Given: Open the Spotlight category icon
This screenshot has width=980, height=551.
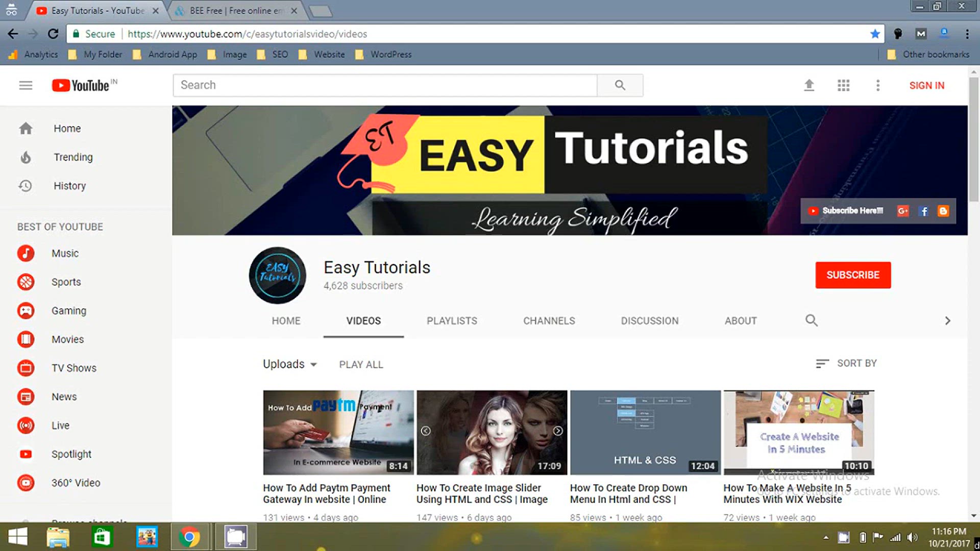Looking at the screenshot, I should coord(26,454).
